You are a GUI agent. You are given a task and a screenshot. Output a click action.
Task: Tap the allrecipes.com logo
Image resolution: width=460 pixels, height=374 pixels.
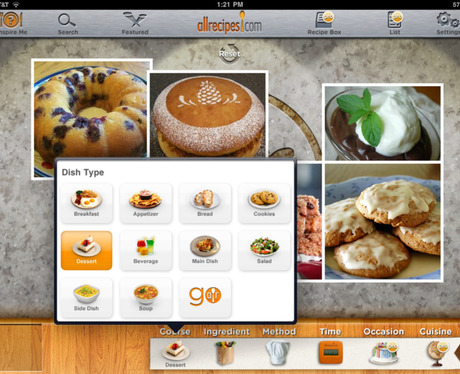coord(229,24)
